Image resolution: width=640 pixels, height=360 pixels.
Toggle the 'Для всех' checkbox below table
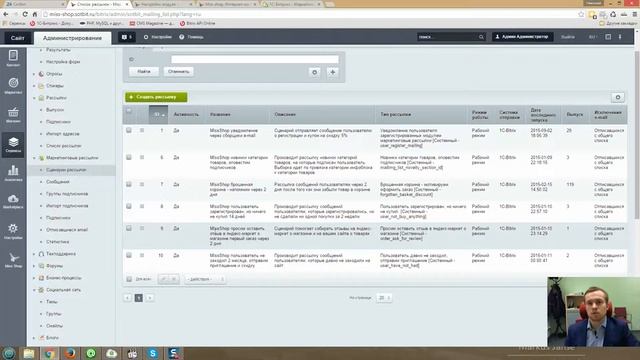[x=129, y=279]
